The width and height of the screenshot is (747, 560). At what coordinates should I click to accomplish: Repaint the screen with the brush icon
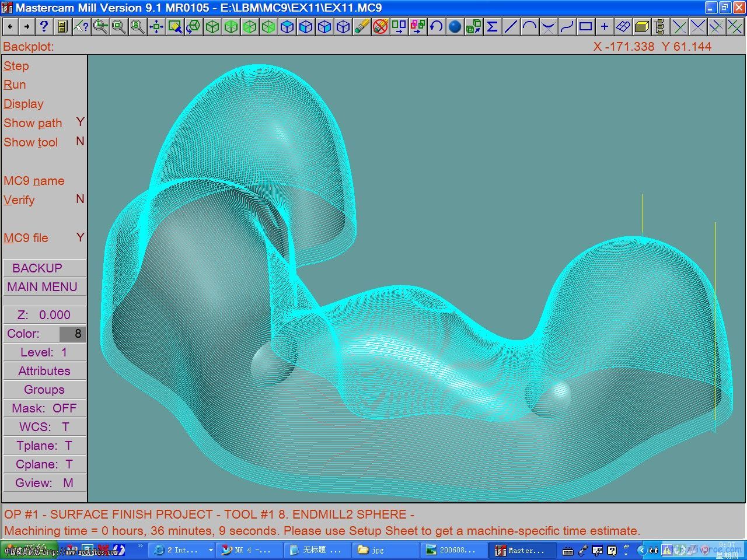(x=174, y=27)
